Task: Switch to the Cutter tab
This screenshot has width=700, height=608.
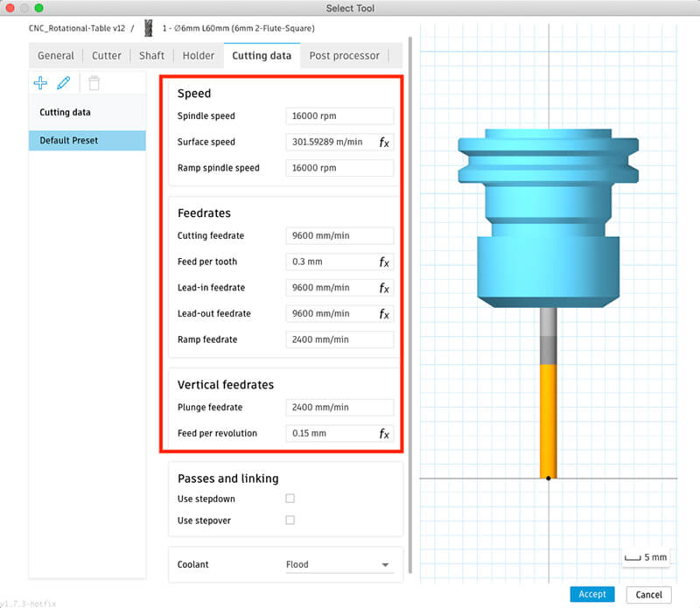Action: pos(107,56)
